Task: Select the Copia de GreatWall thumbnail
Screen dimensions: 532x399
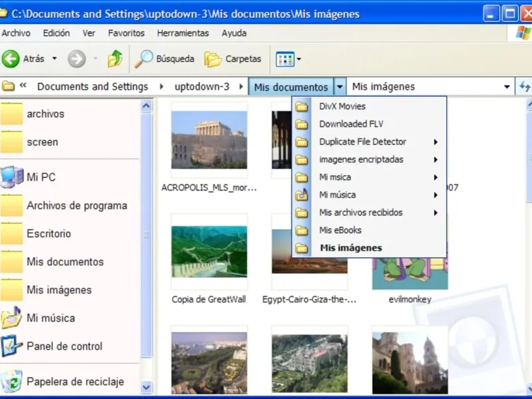Action: pyautogui.click(x=209, y=252)
